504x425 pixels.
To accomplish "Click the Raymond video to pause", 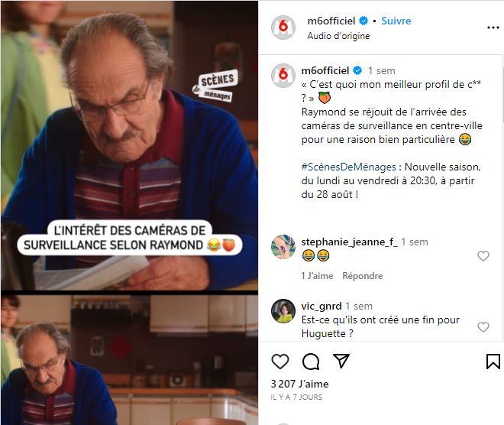I will point(129,212).
